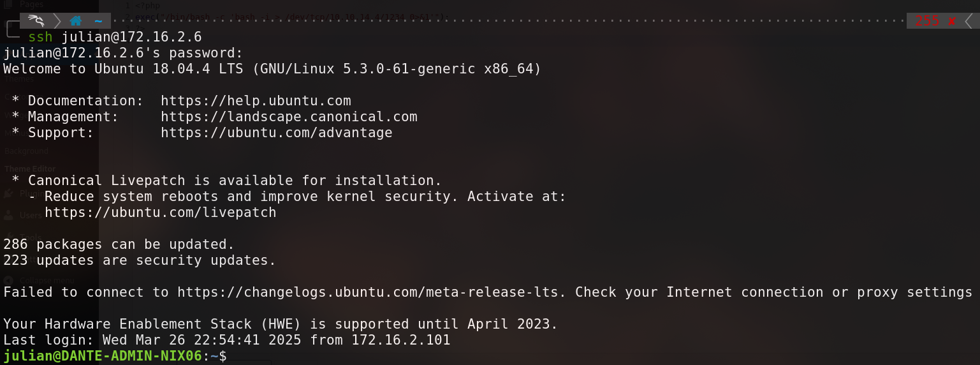Click the tilde directory indicator in prompt bar

coord(98,21)
